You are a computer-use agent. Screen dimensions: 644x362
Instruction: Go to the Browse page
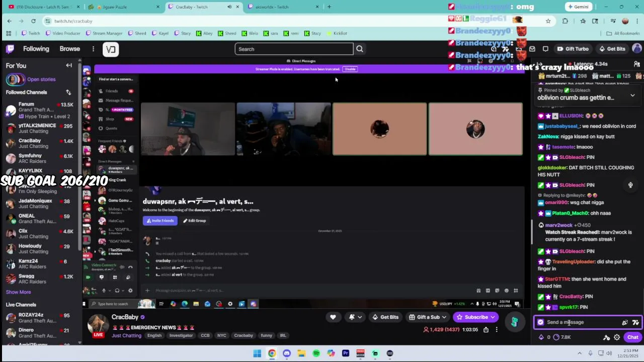coord(70,49)
